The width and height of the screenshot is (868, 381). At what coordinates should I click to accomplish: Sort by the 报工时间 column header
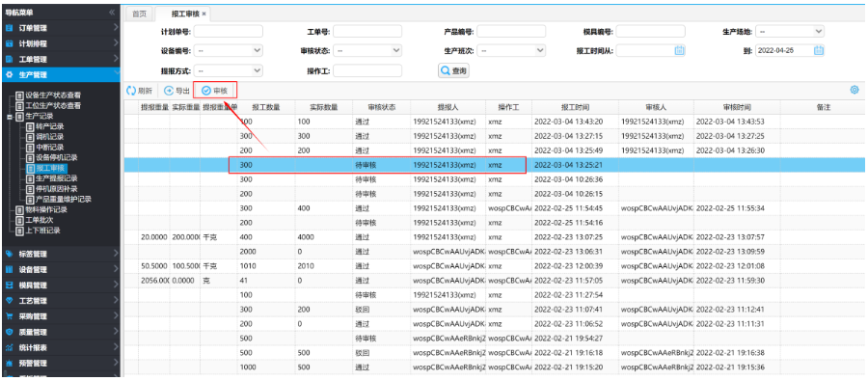pyautogui.click(x=575, y=107)
